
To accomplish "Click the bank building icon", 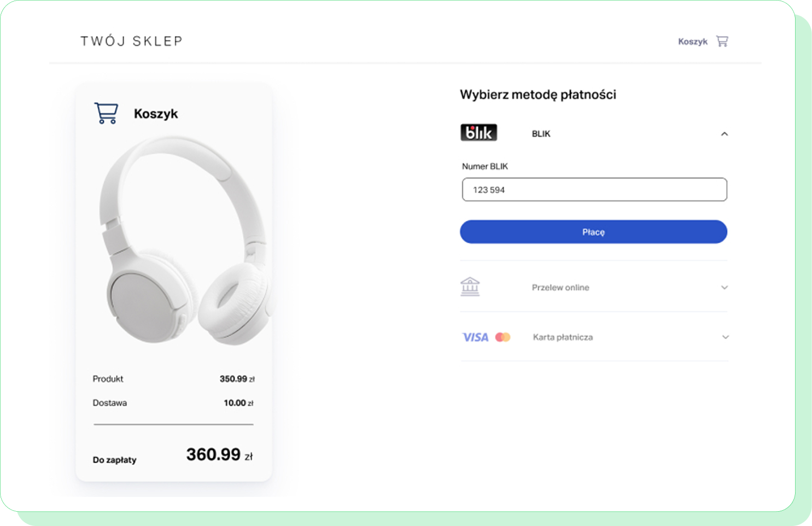I will (x=470, y=287).
